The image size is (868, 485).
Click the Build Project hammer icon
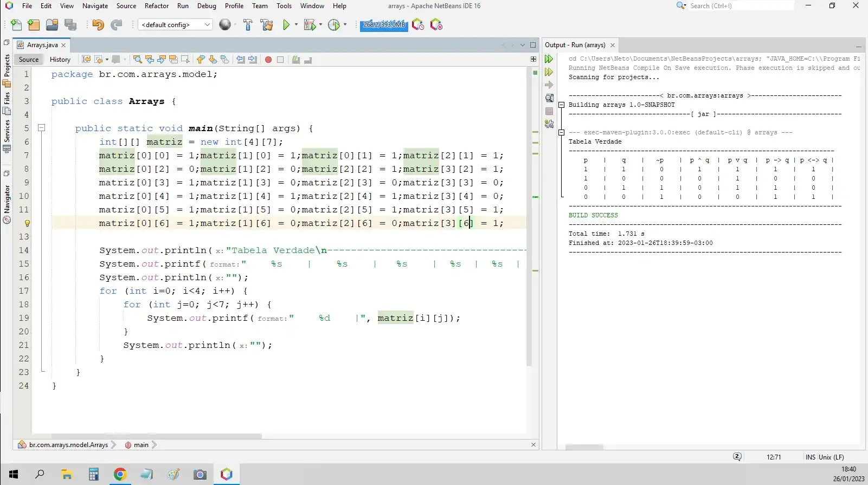point(248,25)
